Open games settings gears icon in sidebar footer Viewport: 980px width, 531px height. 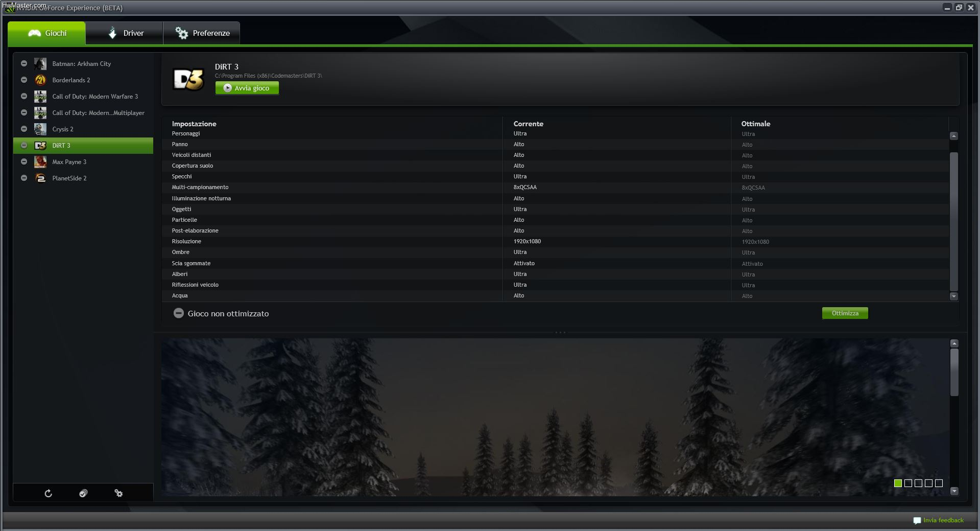tap(118, 493)
